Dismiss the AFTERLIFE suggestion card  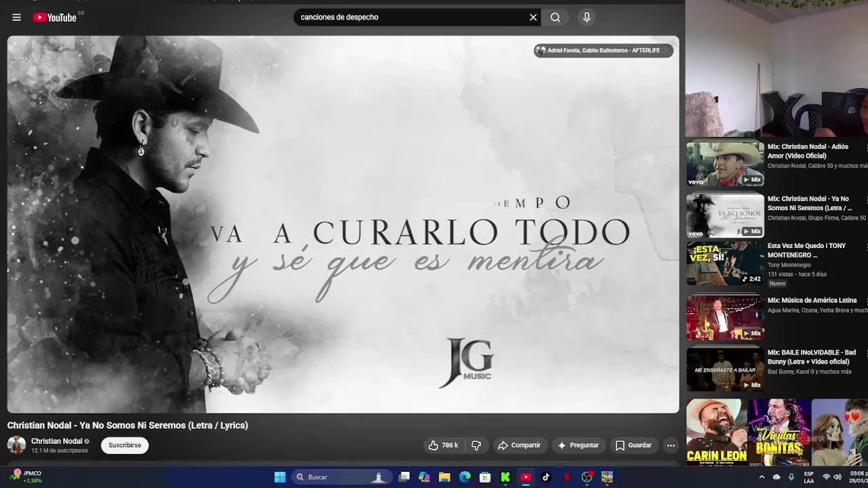click(x=667, y=51)
